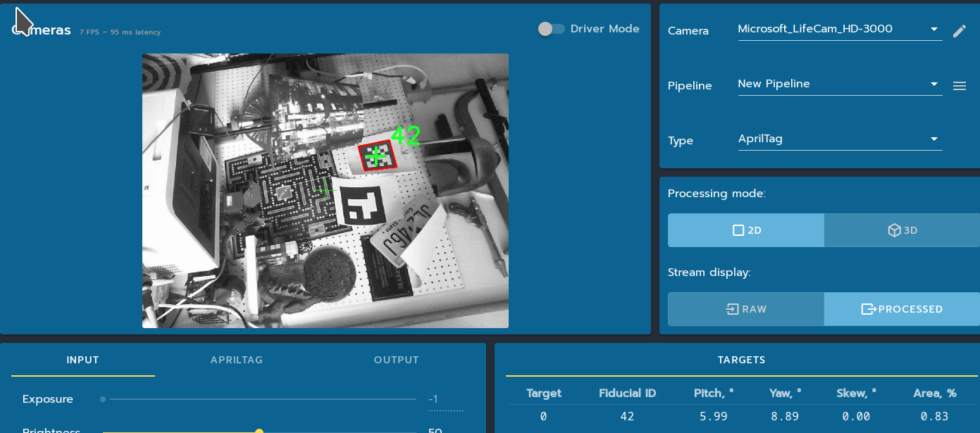Screen dimensions: 980x433
Task: Select the 3D cube icon processing mode
Action: [x=894, y=230]
